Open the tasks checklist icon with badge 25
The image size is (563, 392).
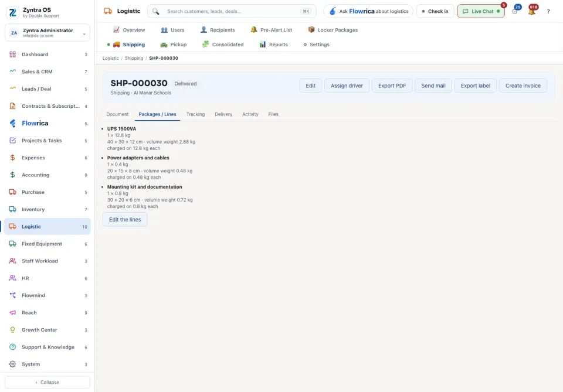[x=515, y=12]
